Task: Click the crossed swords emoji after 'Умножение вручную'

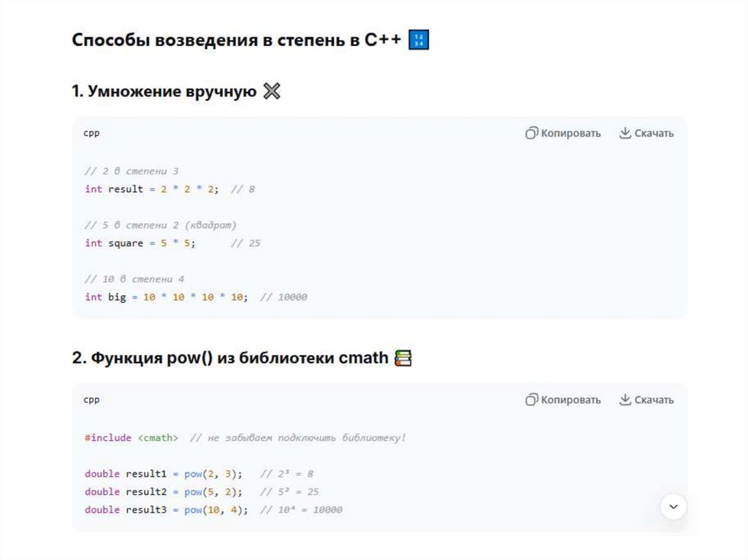Action: tap(272, 92)
